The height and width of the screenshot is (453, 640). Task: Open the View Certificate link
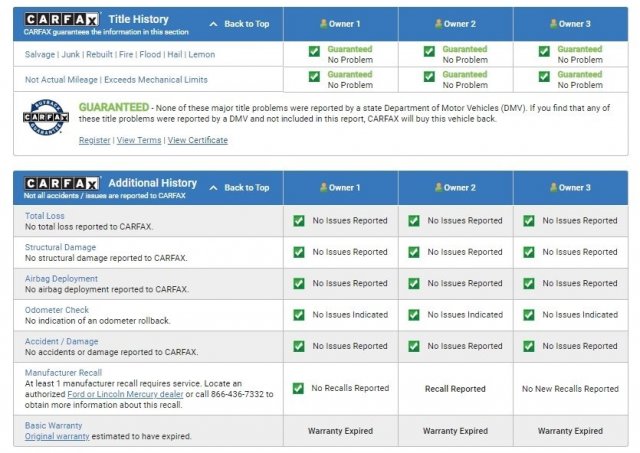pyautogui.click(x=197, y=140)
